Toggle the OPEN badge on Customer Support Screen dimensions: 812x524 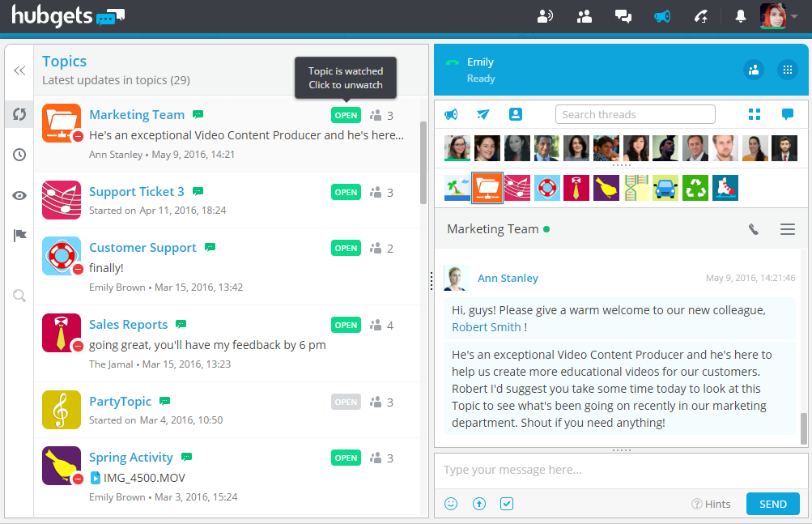(x=346, y=249)
